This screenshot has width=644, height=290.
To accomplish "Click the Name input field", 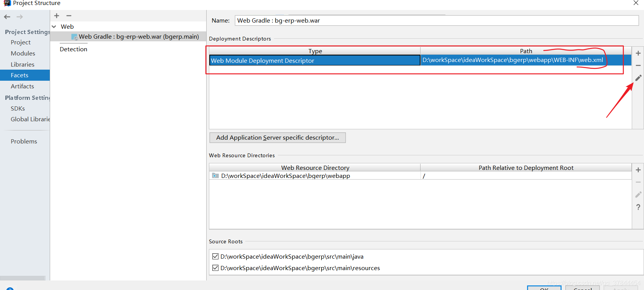I will [x=437, y=21].
